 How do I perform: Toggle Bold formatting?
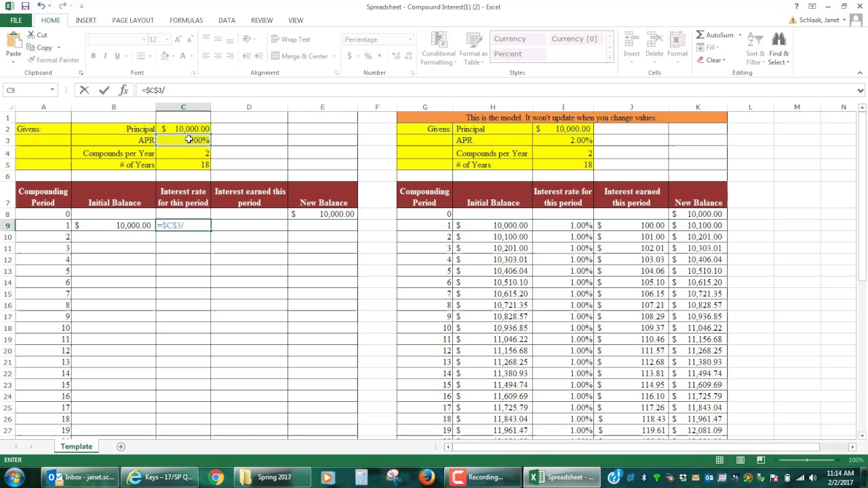(93, 56)
